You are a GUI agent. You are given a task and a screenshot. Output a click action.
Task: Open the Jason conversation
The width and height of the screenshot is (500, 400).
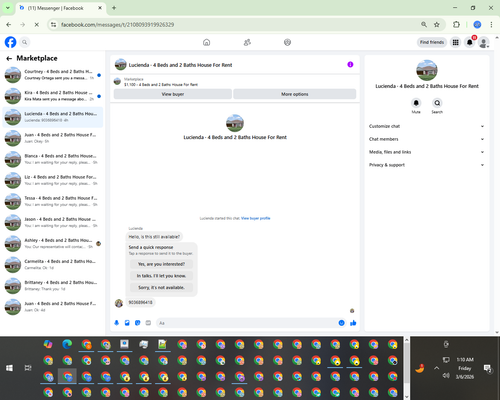click(x=53, y=222)
